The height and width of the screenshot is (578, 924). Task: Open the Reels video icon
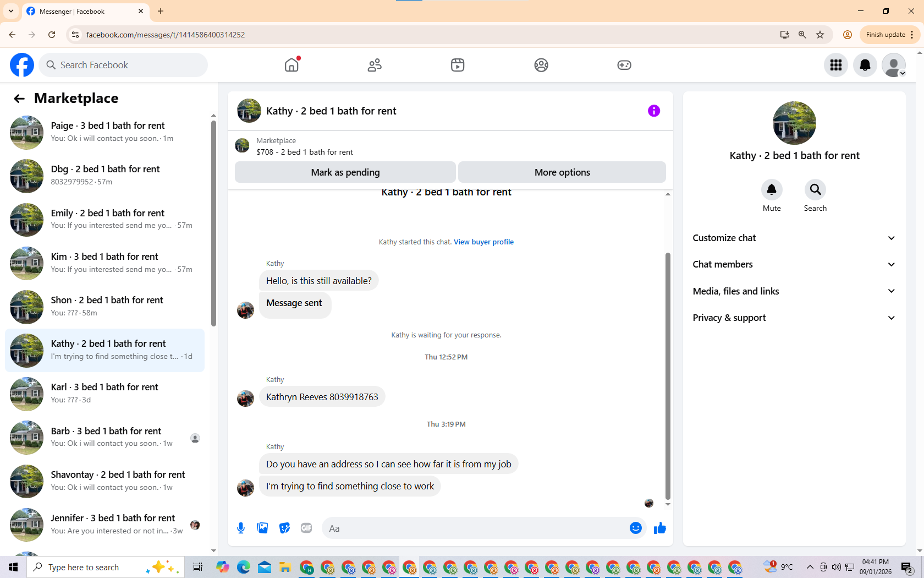click(458, 65)
